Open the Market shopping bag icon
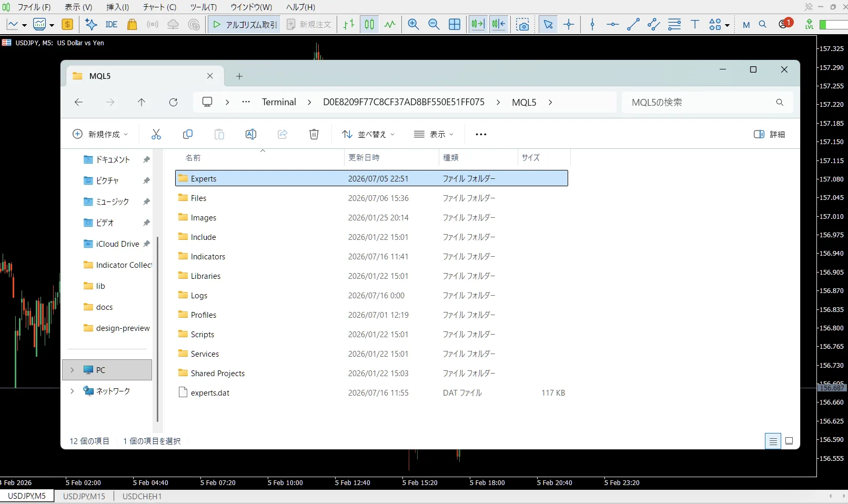 132,24
